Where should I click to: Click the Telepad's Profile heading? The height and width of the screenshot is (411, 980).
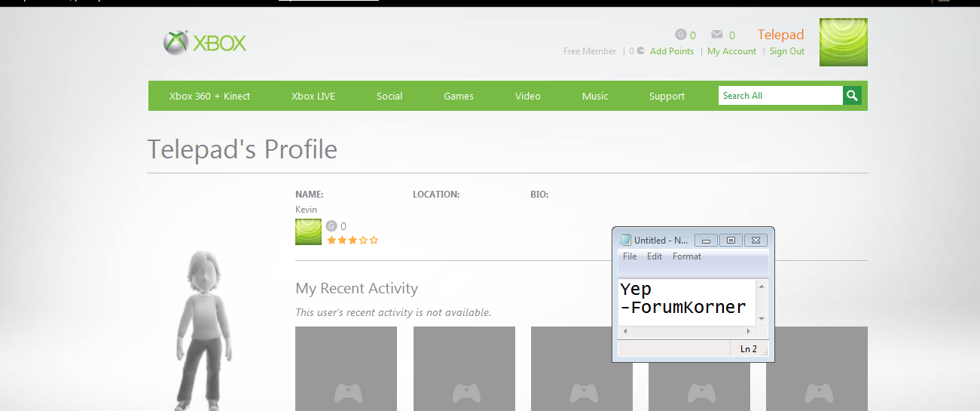point(242,149)
